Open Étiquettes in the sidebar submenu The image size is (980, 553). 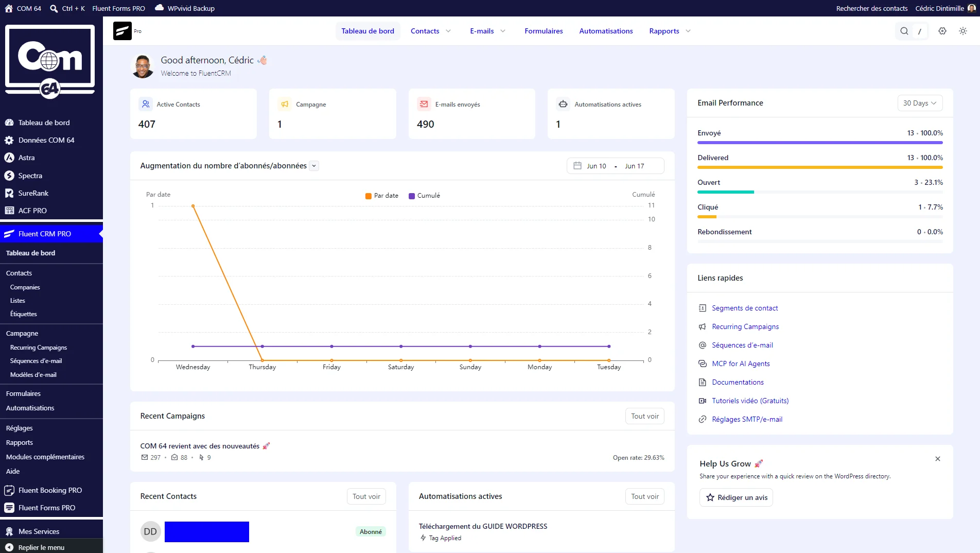click(24, 314)
